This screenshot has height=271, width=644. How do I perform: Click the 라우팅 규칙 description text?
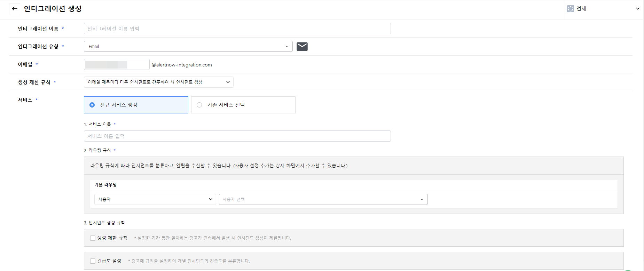[219, 166]
